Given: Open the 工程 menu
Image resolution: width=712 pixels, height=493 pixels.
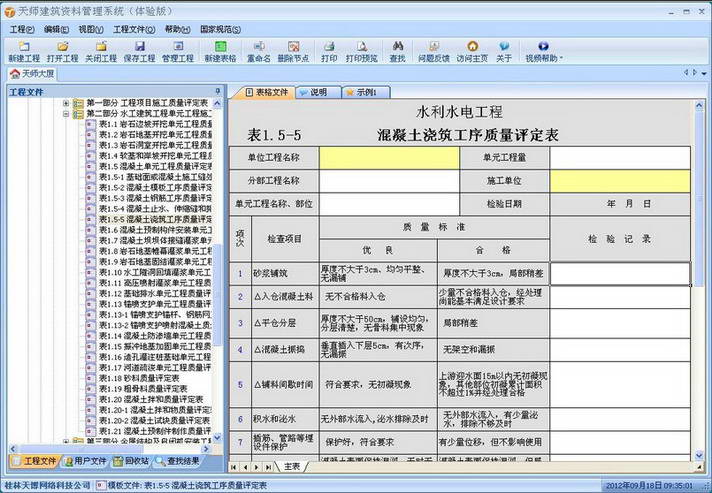Looking at the screenshot, I should 22,30.
